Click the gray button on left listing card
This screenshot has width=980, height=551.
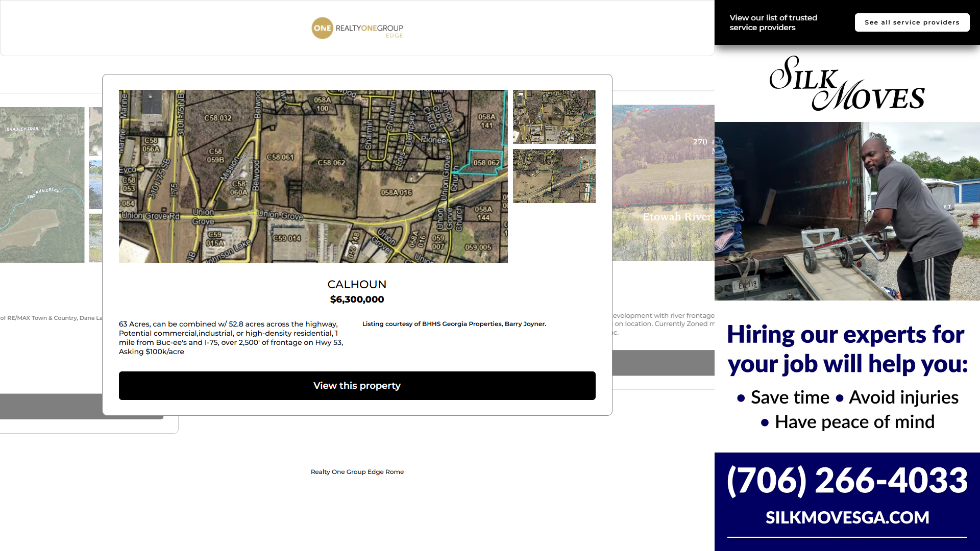click(51, 406)
